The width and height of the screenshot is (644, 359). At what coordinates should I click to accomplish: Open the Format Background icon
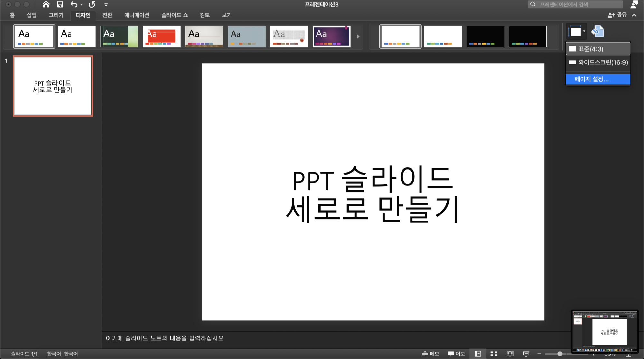tap(597, 31)
